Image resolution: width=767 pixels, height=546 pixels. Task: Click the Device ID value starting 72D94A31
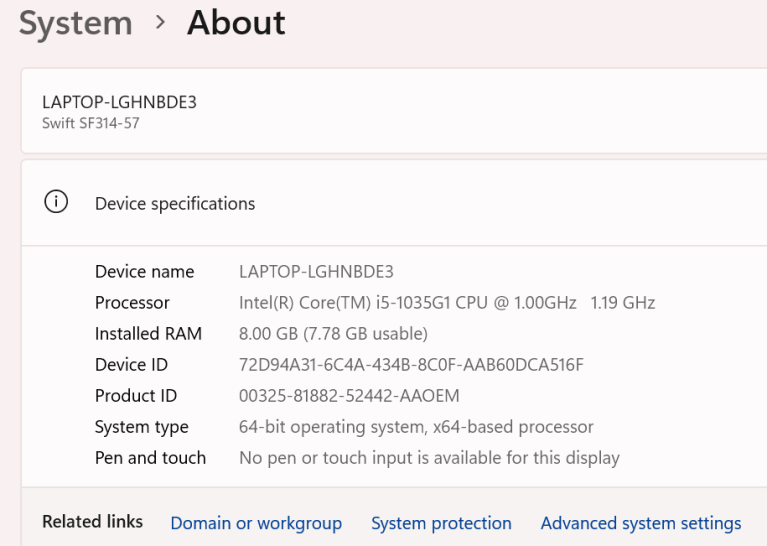(411, 365)
